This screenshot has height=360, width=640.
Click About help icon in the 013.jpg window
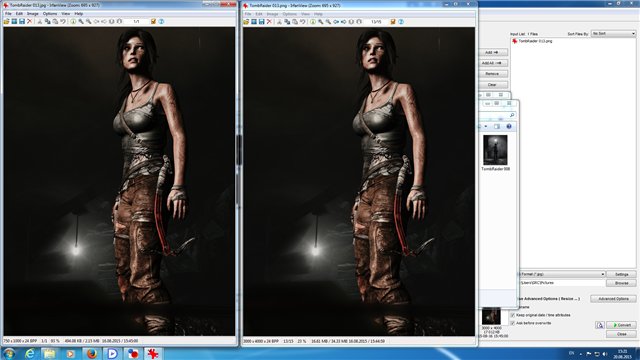(x=161, y=21)
